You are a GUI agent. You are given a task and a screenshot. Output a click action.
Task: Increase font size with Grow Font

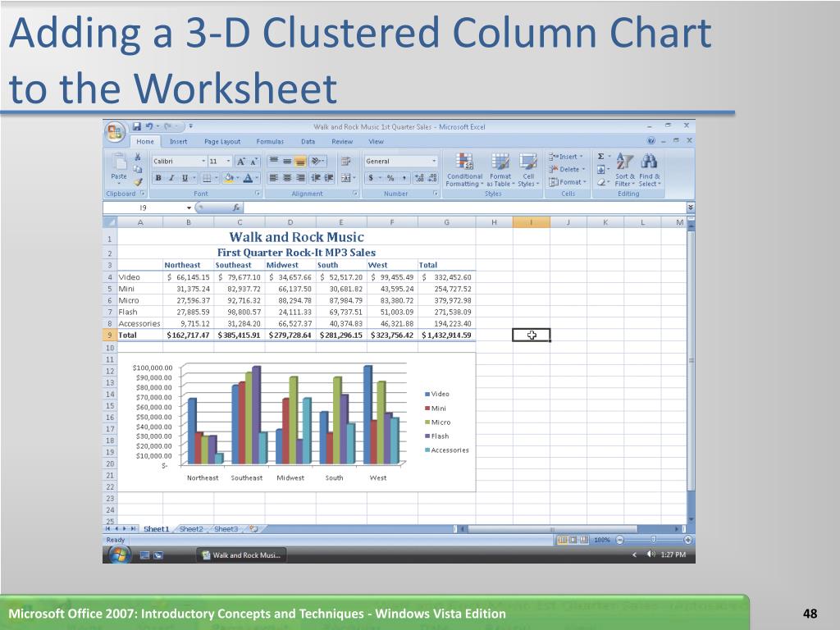tap(241, 161)
